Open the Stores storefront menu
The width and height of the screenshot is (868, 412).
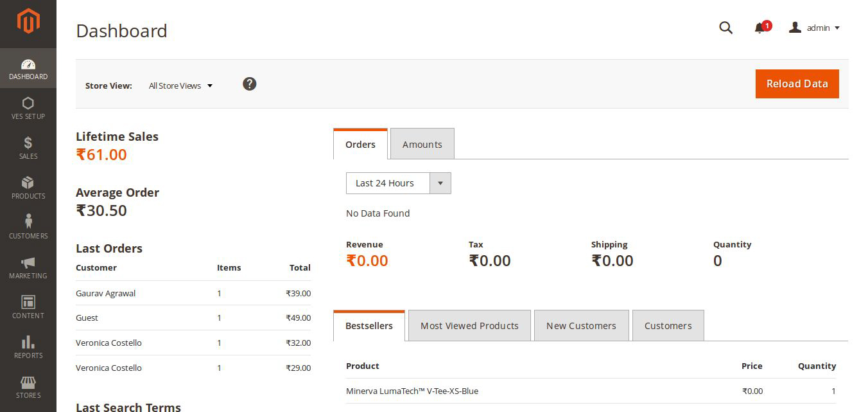tap(28, 386)
